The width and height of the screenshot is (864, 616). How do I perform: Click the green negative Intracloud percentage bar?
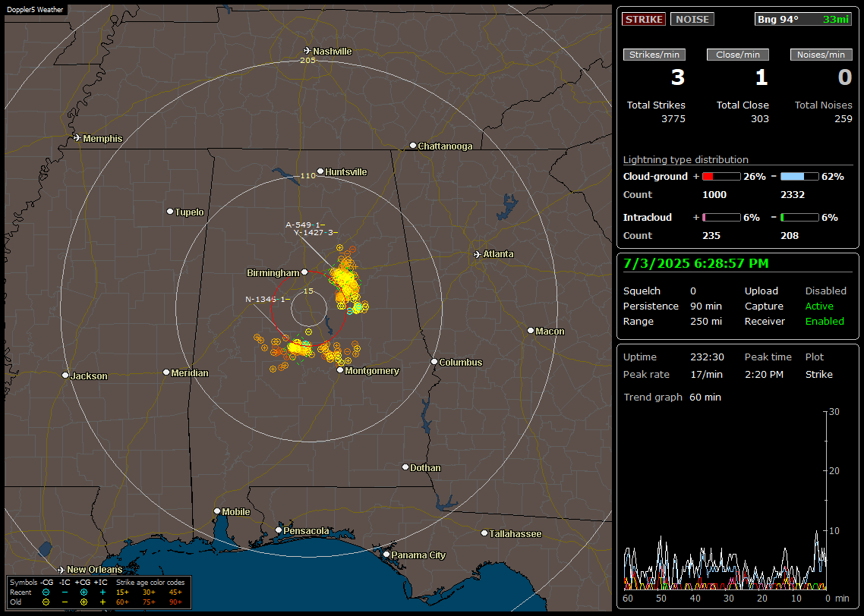point(799,218)
